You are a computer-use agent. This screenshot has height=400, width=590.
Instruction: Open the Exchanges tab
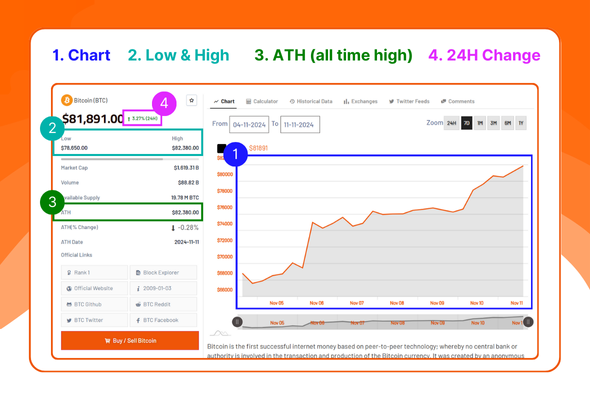point(360,101)
